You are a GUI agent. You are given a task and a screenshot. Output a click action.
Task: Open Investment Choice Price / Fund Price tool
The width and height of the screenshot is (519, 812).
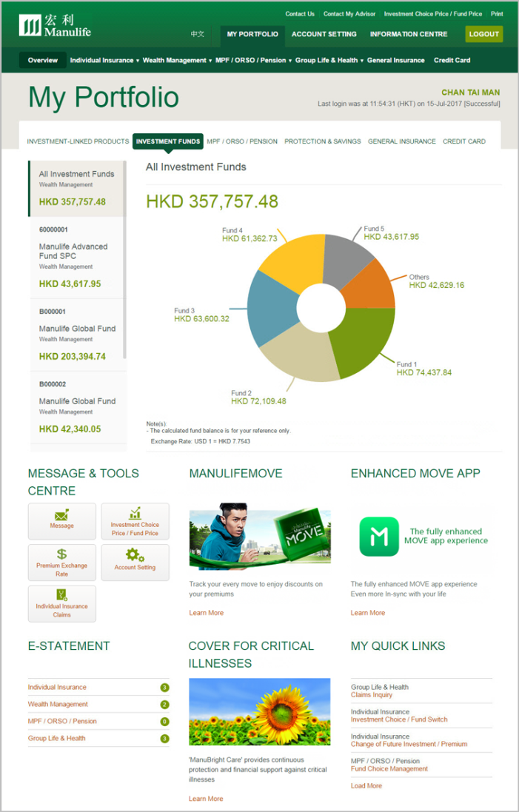(x=135, y=521)
